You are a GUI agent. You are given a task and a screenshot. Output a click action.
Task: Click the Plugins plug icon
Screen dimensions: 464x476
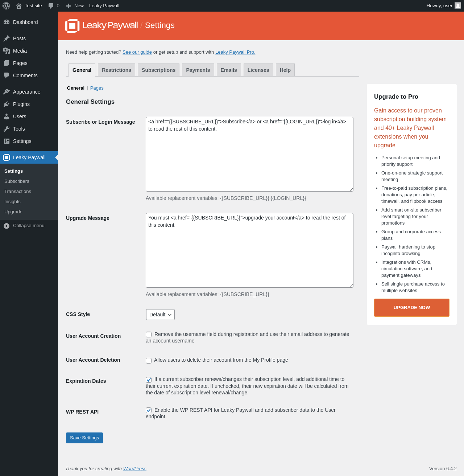(7, 104)
